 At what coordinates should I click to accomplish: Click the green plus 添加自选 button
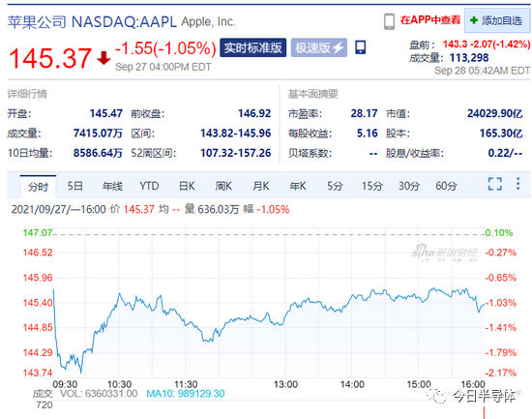coord(497,20)
